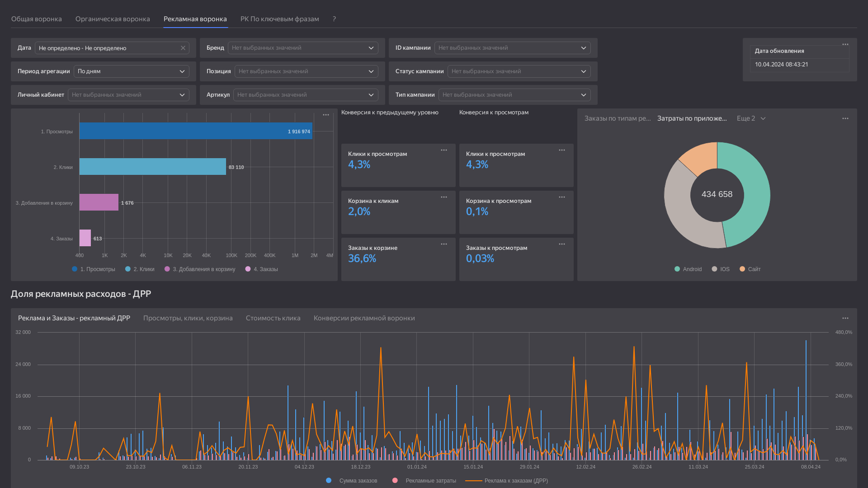Open Период агрегации dropdown
The width and height of the screenshot is (868, 488).
[x=131, y=71]
